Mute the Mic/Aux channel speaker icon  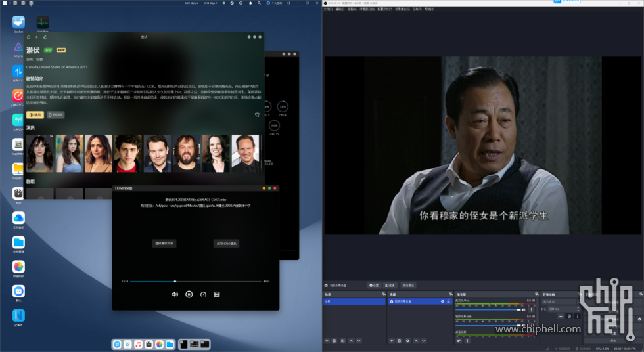tap(524, 310)
